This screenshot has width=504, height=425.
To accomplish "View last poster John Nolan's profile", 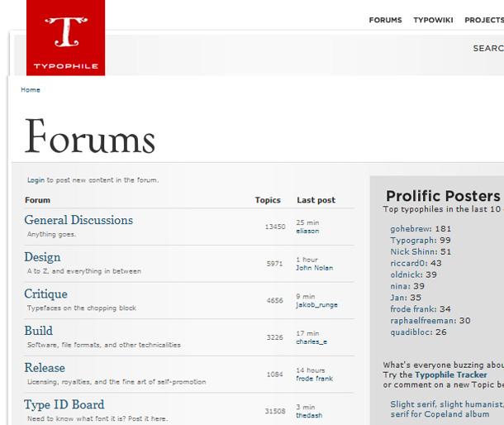I will [314, 268].
